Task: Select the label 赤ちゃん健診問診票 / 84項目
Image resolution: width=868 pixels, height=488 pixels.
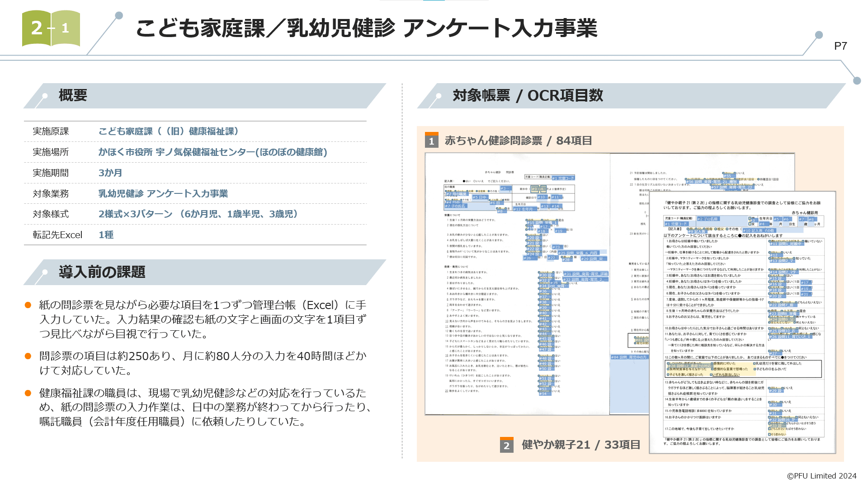Action: pyautogui.click(x=518, y=141)
